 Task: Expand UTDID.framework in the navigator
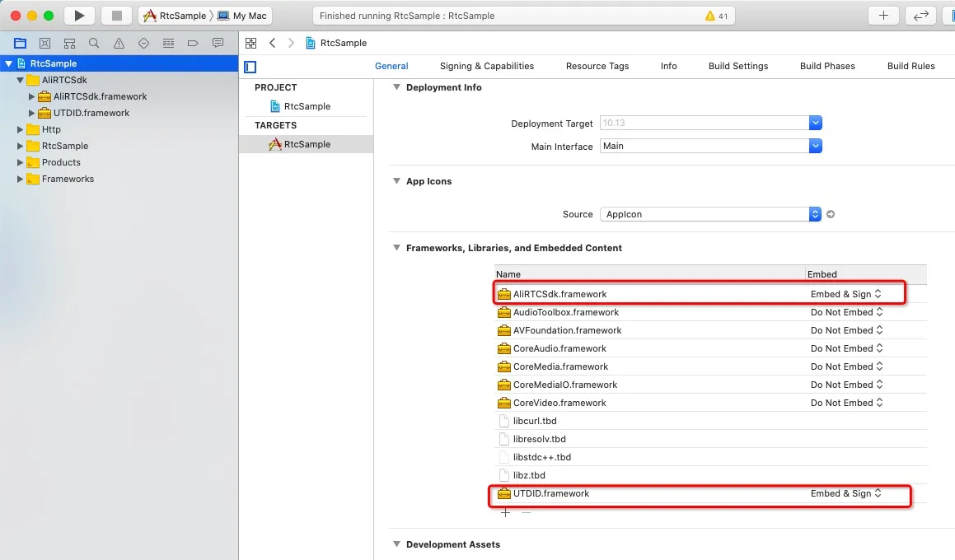coord(31,113)
